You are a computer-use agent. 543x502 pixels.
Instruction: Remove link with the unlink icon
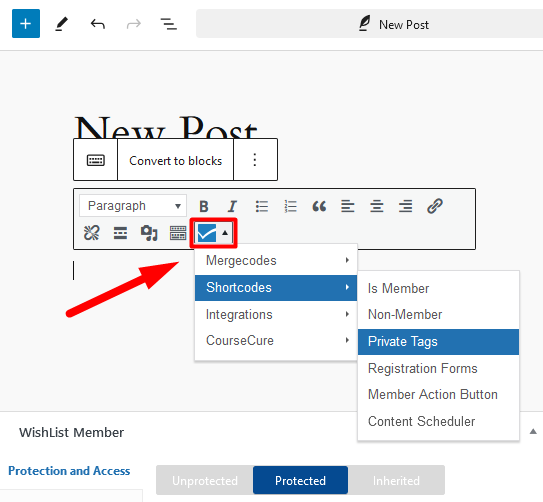coord(92,233)
